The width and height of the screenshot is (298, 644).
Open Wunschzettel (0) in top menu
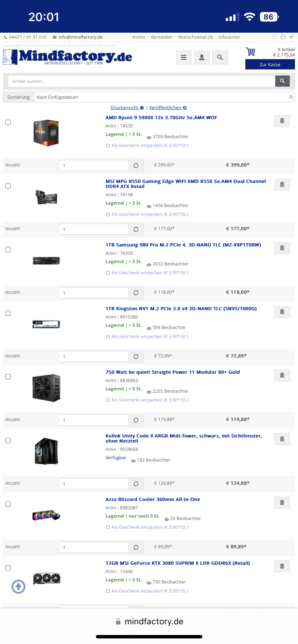pyautogui.click(x=195, y=37)
